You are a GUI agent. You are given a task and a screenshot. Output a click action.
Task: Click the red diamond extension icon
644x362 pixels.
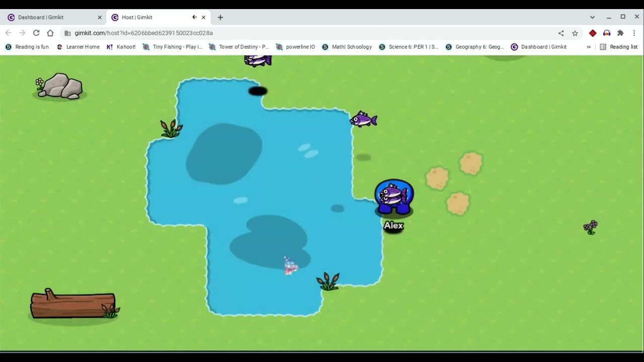(592, 33)
